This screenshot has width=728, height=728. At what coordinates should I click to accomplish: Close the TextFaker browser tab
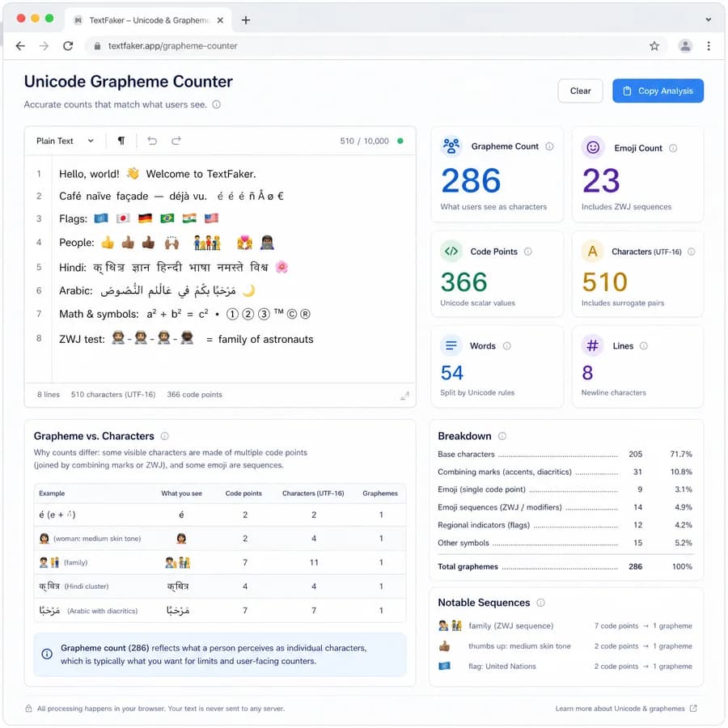(220, 20)
